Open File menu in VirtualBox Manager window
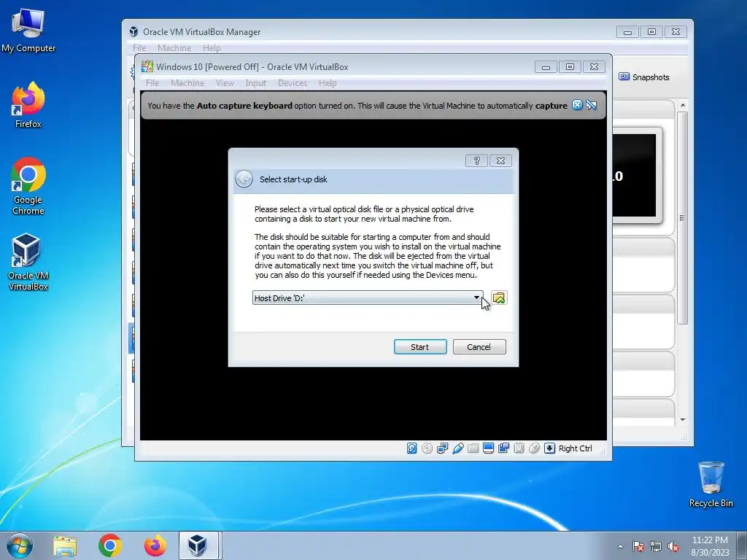Image resolution: width=747 pixels, height=560 pixels. [139, 47]
